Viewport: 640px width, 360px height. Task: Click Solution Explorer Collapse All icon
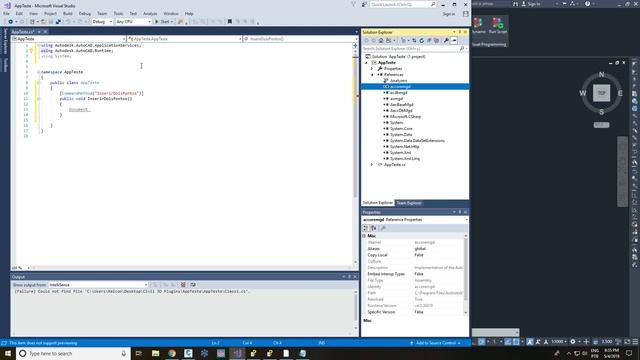pos(429,40)
